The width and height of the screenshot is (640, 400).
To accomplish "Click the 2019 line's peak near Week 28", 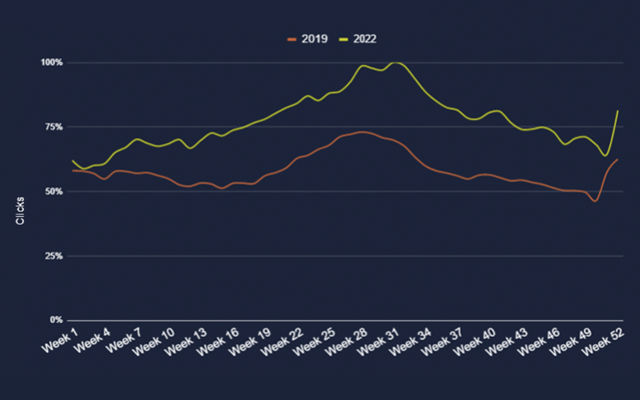I will pos(362,132).
